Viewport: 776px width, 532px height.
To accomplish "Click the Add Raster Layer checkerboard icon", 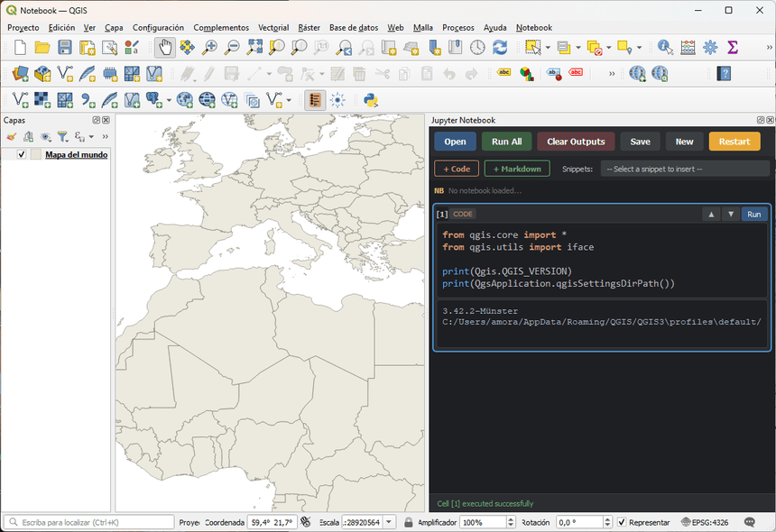I will point(42,100).
